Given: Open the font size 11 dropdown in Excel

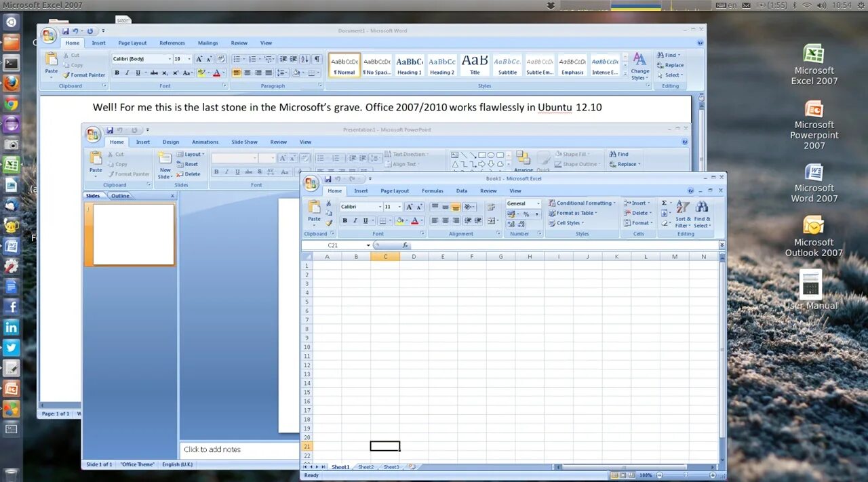Looking at the screenshot, I should coord(399,207).
